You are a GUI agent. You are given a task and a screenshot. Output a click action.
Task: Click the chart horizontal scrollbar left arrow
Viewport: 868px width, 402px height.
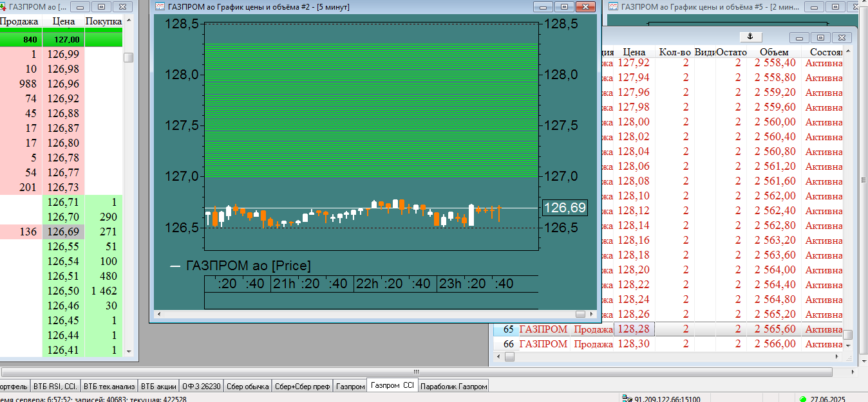158,314
